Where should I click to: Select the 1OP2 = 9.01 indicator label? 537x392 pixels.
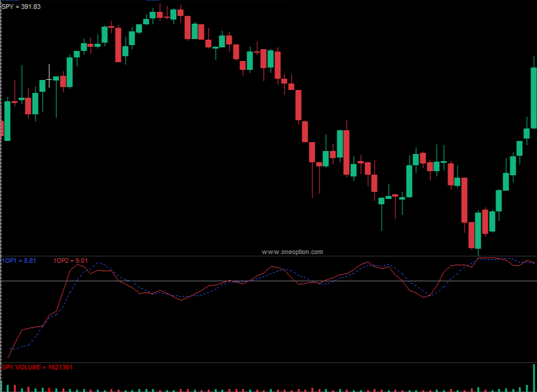tap(71, 261)
